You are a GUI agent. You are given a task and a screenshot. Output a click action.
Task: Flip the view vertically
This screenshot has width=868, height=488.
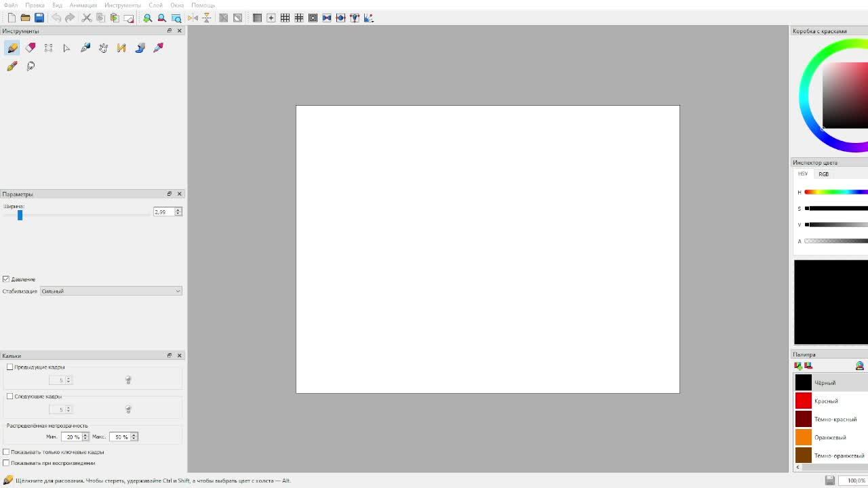coord(207,18)
